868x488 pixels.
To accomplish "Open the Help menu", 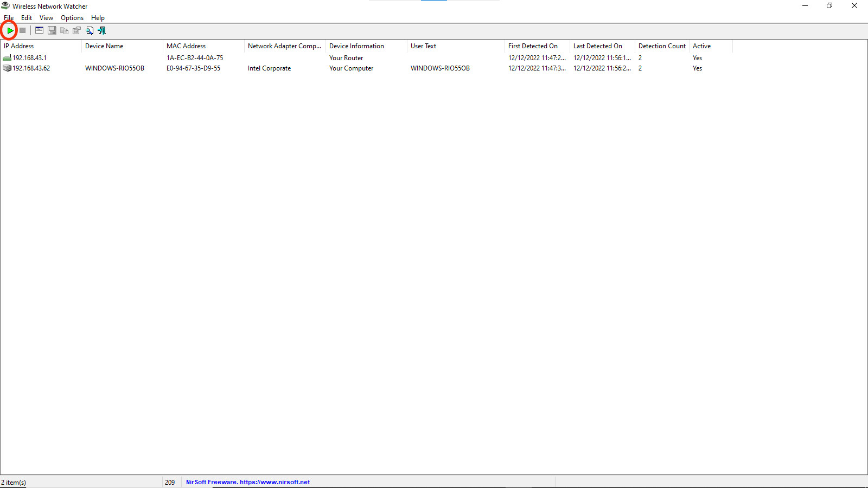I will [98, 17].
